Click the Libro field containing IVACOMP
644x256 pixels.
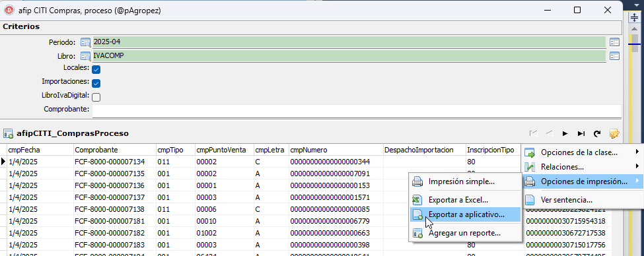pyautogui.click(x=349, y=56)
